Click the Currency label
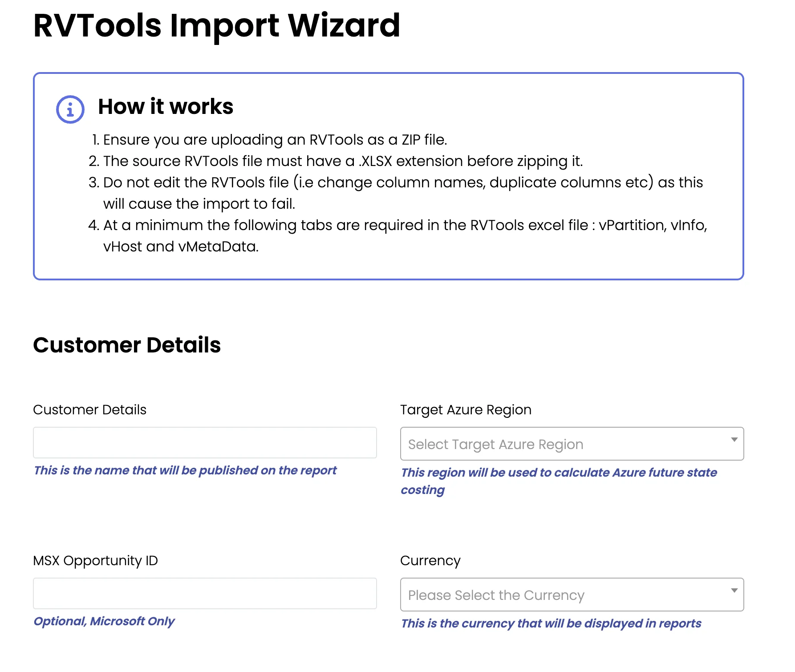The height and width of the screenshot is (672, 795). [x=430, y=561]
